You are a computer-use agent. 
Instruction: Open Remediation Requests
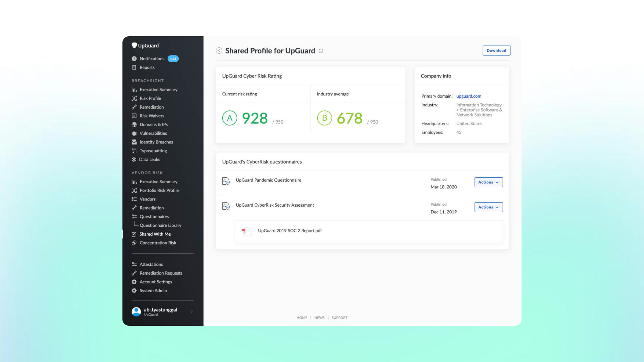161,273
